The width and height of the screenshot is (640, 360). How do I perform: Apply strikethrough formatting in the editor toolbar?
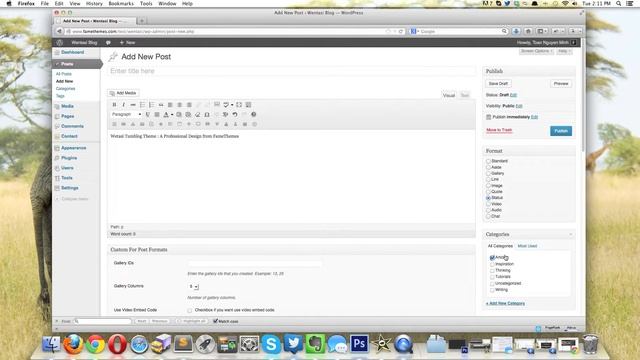[133, 105]
